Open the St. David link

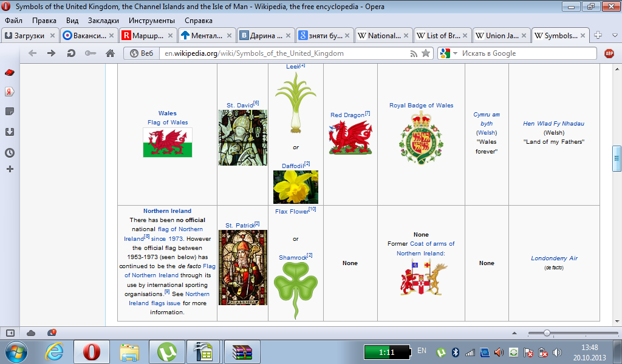tap(240, 106)
